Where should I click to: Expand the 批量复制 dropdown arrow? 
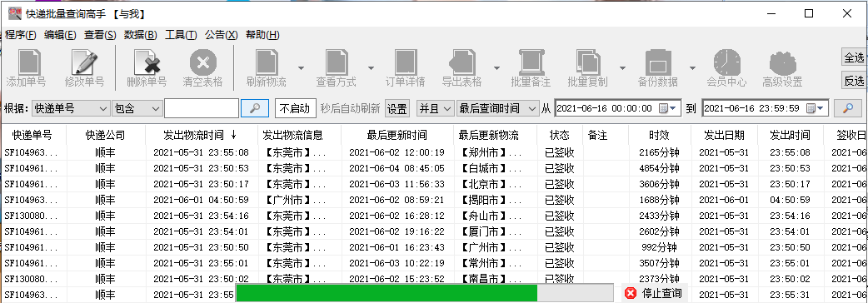coord(622,68)
